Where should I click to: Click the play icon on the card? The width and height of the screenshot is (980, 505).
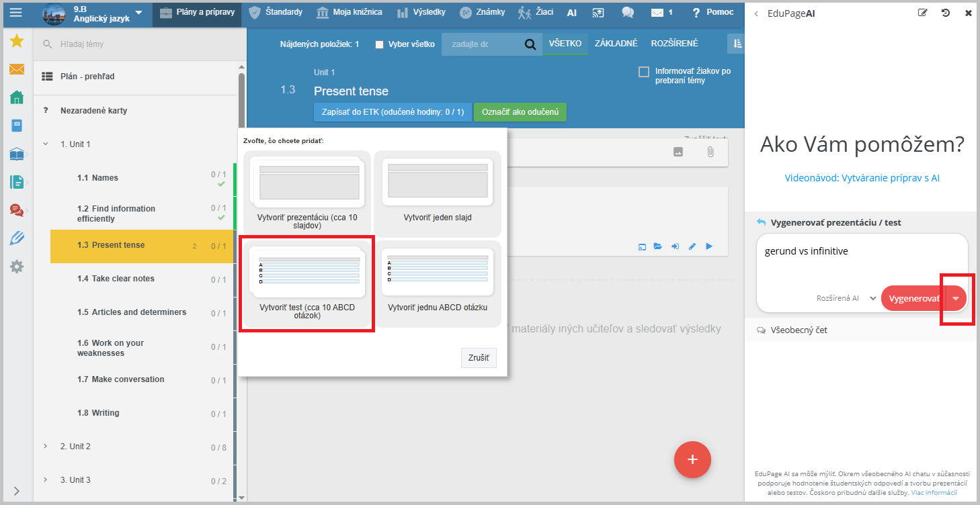coord(709,246)
